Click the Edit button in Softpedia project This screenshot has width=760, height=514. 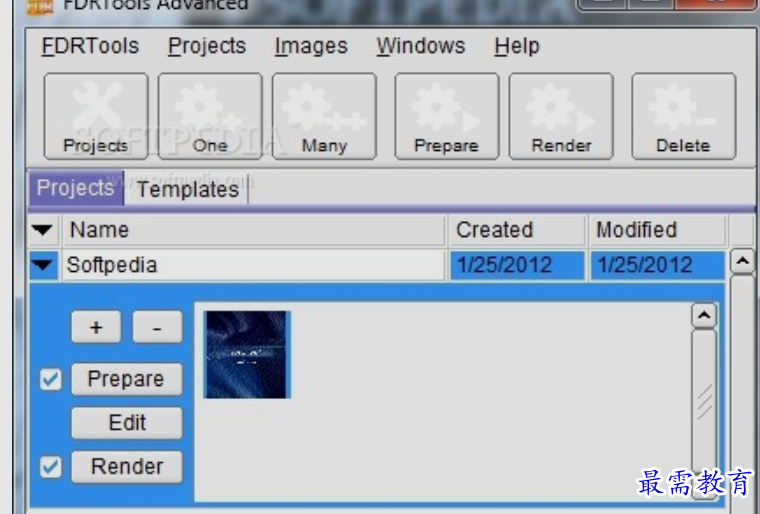point(127,423)
